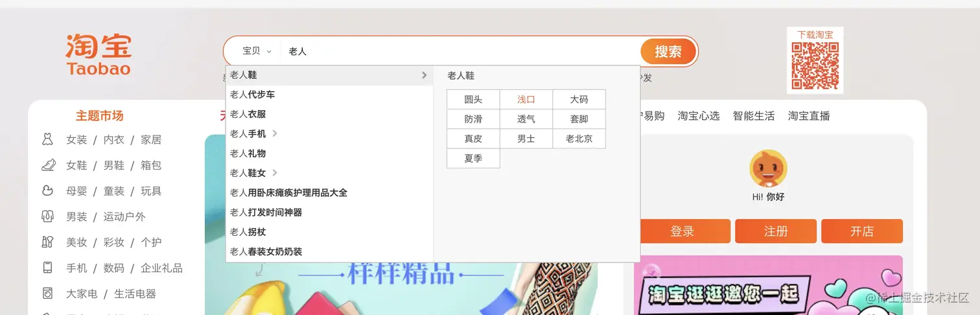980x315 pixels.
Task: Click the 家居 category link
Action: pos(151,139)
